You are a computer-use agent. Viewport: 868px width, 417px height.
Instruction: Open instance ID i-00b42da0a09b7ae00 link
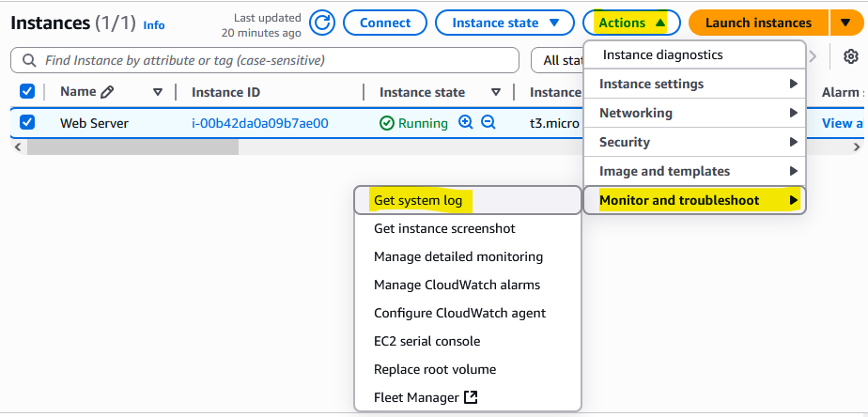tap(260, 123)
